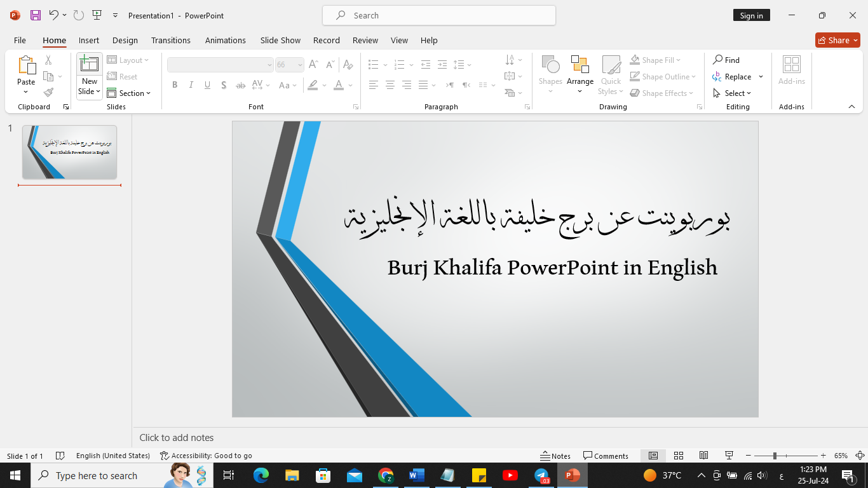This screenshot has height=488, width=868.
Task: Switch to the Design tab
Action: point(125,40)
